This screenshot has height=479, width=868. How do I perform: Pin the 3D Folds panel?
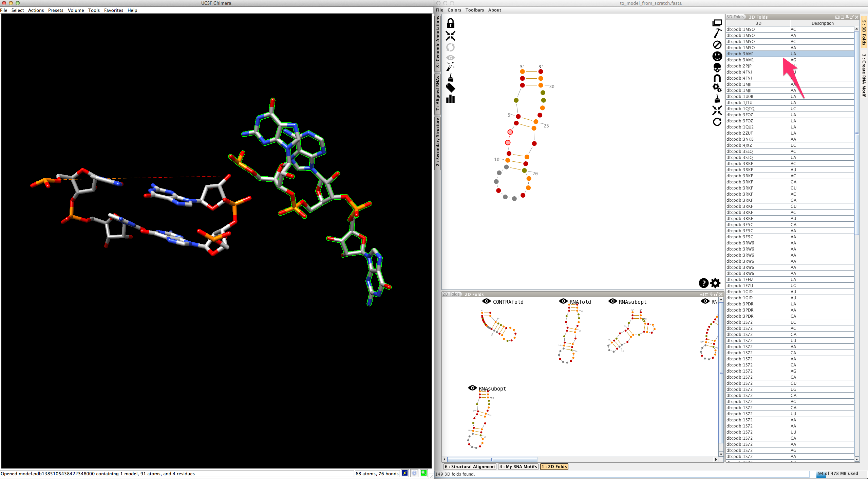click(x=847, y=17)
